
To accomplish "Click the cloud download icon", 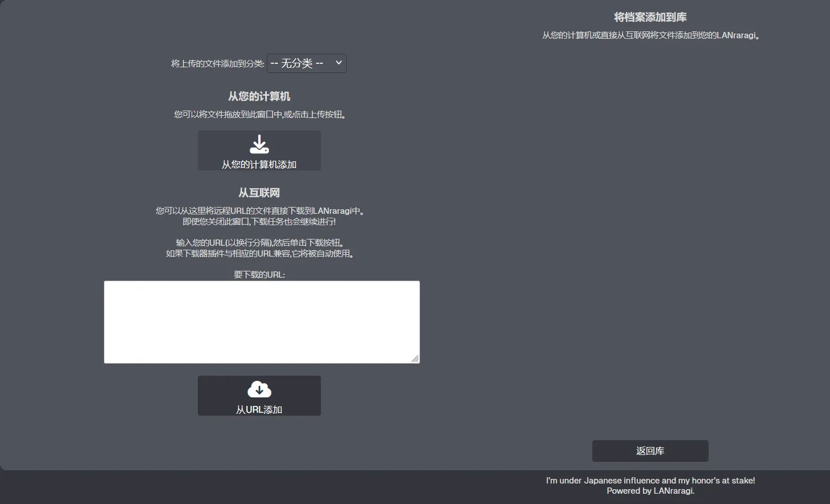I will pyautogui.click(x=259, y=389).
